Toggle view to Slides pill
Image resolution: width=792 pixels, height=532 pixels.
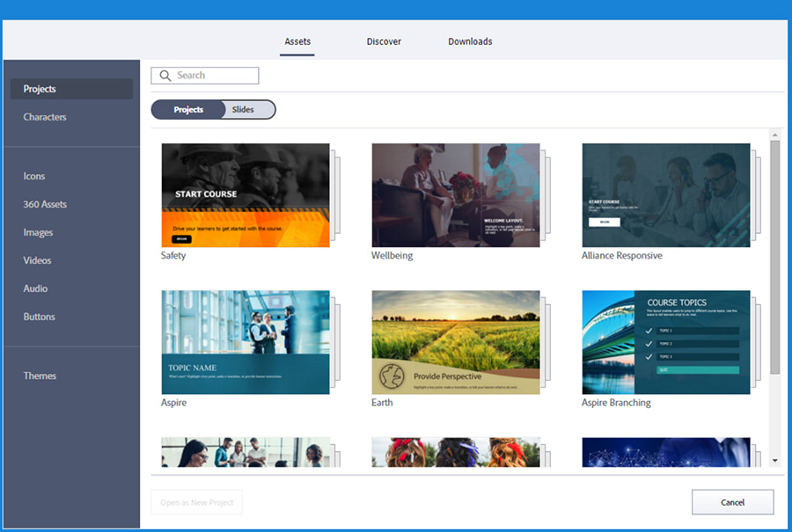pos(243,110)
